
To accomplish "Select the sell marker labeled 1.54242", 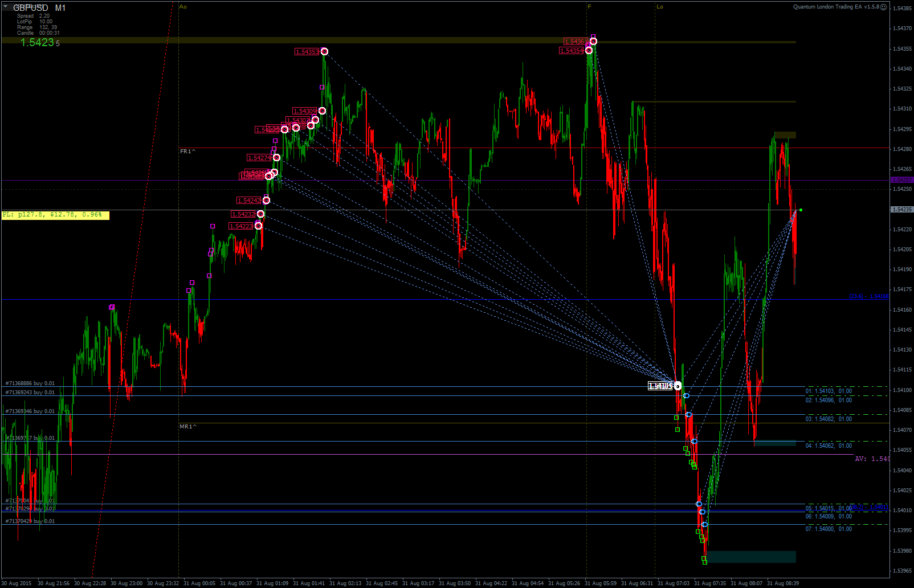I will click(266, 201).
